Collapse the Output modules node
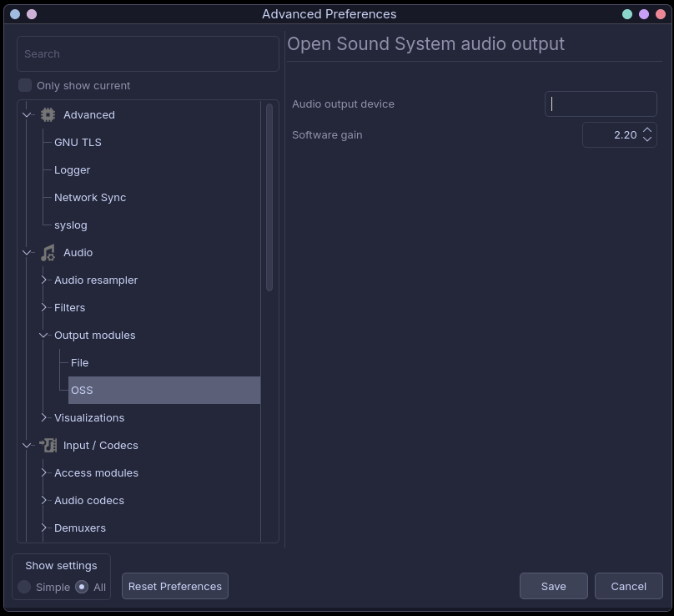The height and width of the screenshot is (616, 674). tap(44, 336)
